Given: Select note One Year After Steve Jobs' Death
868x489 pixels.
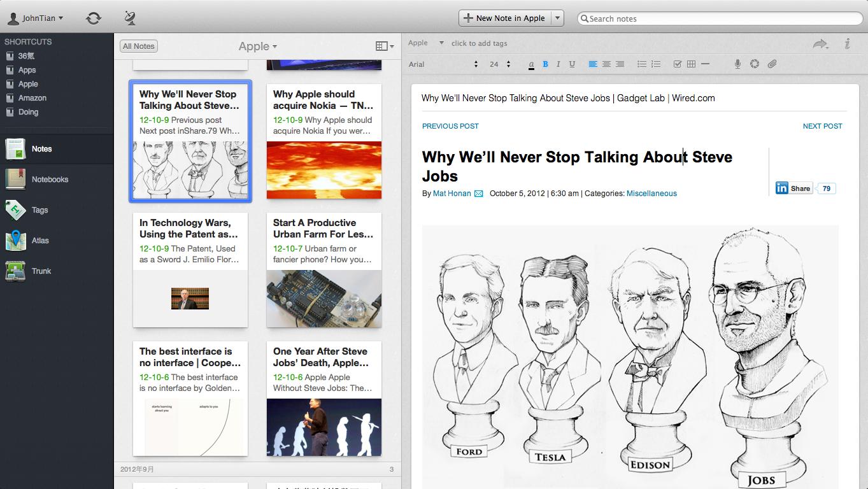Looking at the screenshot, I should [x=324, y=399].
